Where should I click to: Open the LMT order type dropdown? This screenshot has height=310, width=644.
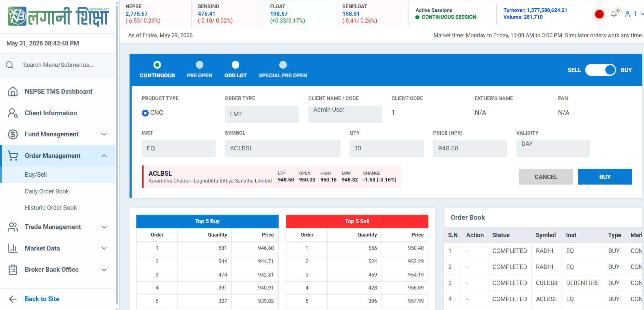[262, 114]
